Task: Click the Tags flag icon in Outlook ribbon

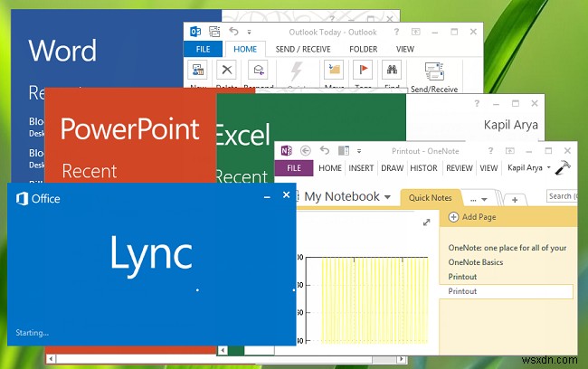Action: tap(363, 70)
